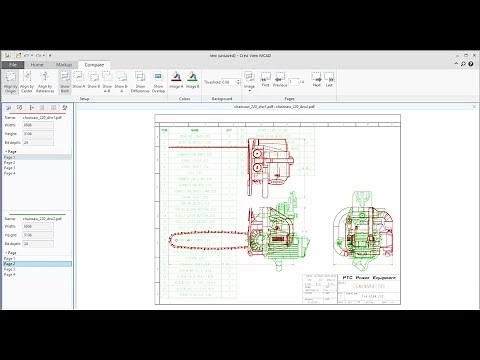Screen dimensions: 480x360
Task: Click the save icon in quick access toolbar
Action: (8, 56)
